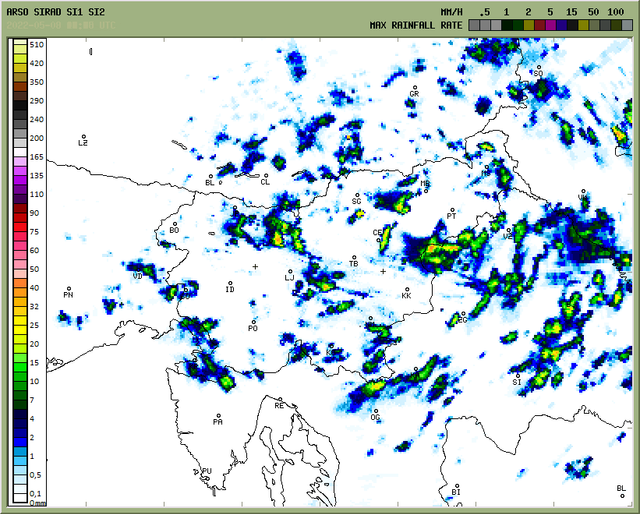Image resolution: width=640 pixels, height=514 pixels.
Task: Pick the dark red rainfall rate swatch
Action: click(x=540, y=25)
